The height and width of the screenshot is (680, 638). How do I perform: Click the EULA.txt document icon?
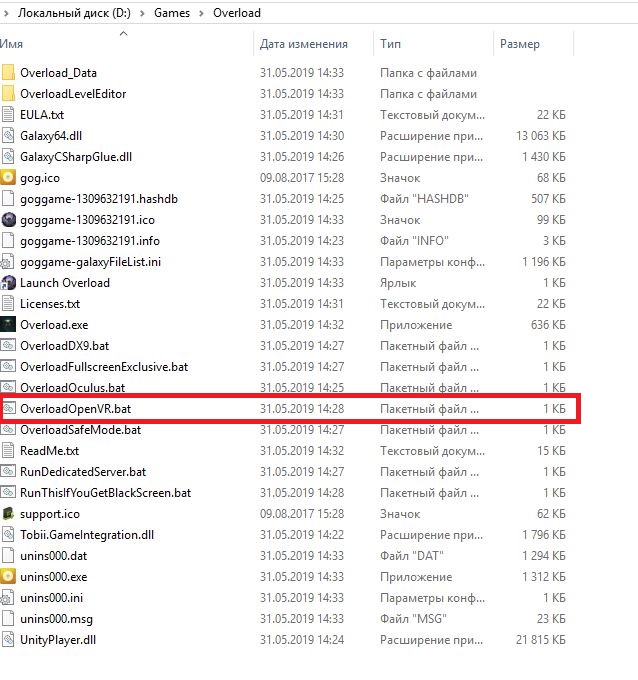click(x=8, y=114)
